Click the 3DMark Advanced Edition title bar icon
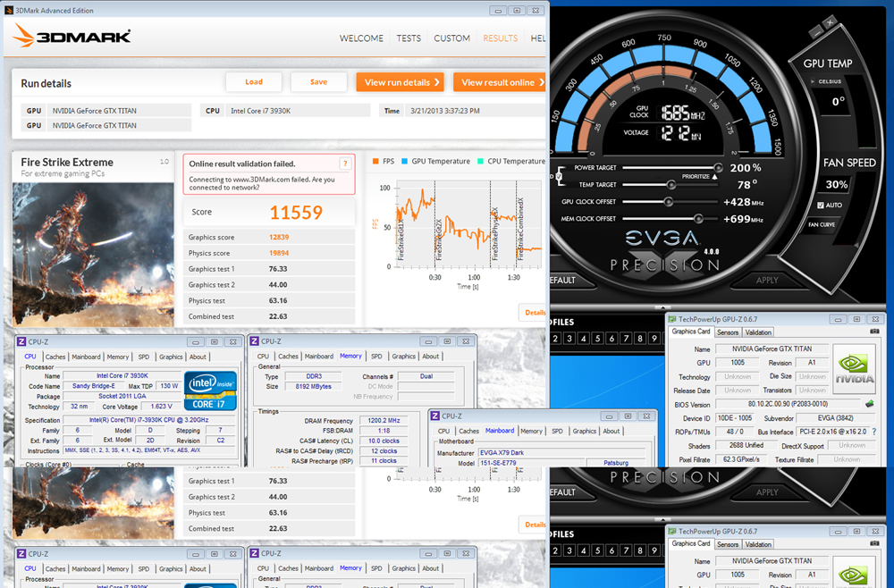 point(9,10)
